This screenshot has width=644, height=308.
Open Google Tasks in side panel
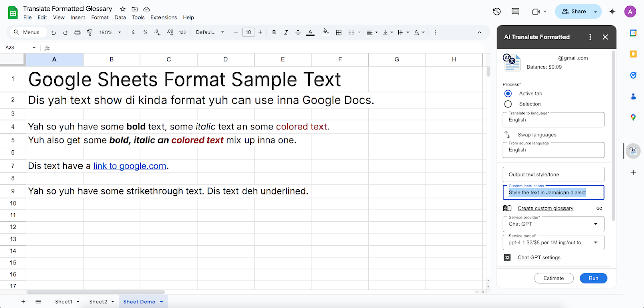pos(633,75)
